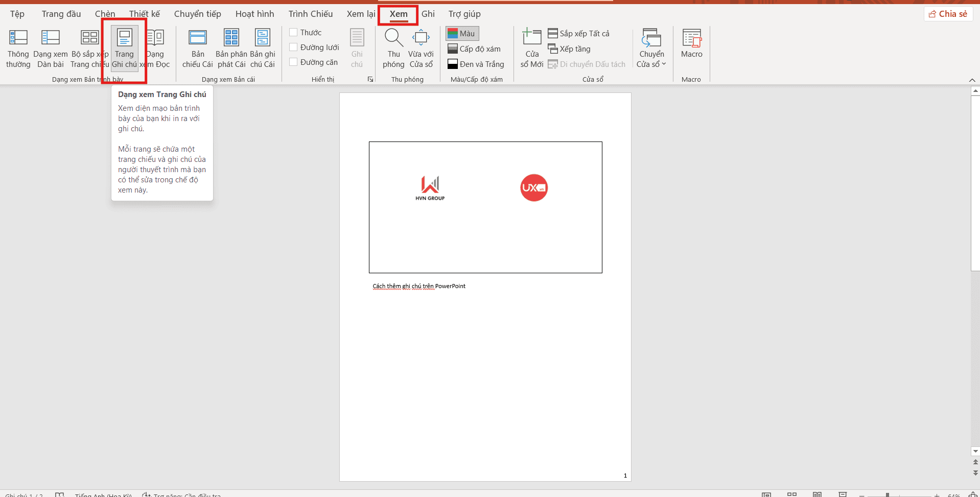Click the Chia sẻ button
The height and width of the screenshot is (497, 980).
tap(948, 14)
